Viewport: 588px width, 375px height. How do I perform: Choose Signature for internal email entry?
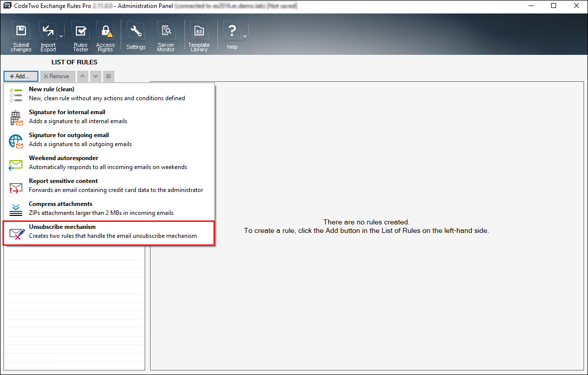(109, 117)
